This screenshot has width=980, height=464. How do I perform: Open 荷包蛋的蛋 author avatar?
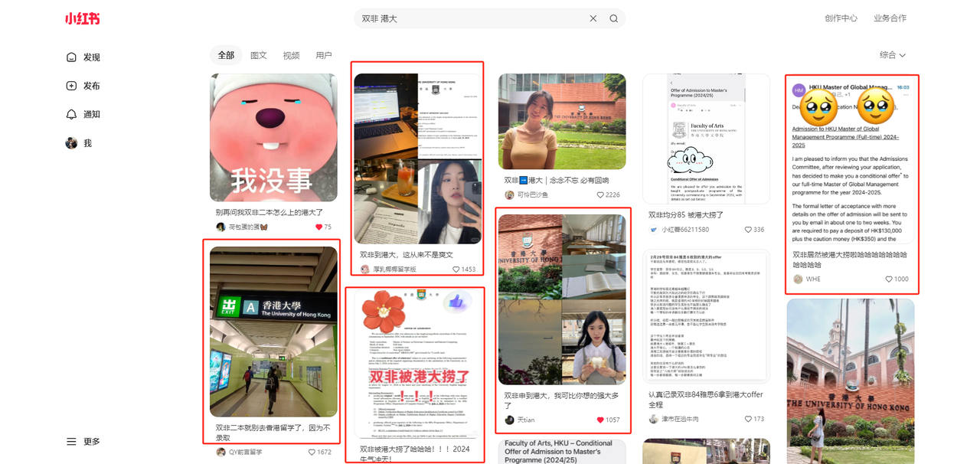coord(220,227)
